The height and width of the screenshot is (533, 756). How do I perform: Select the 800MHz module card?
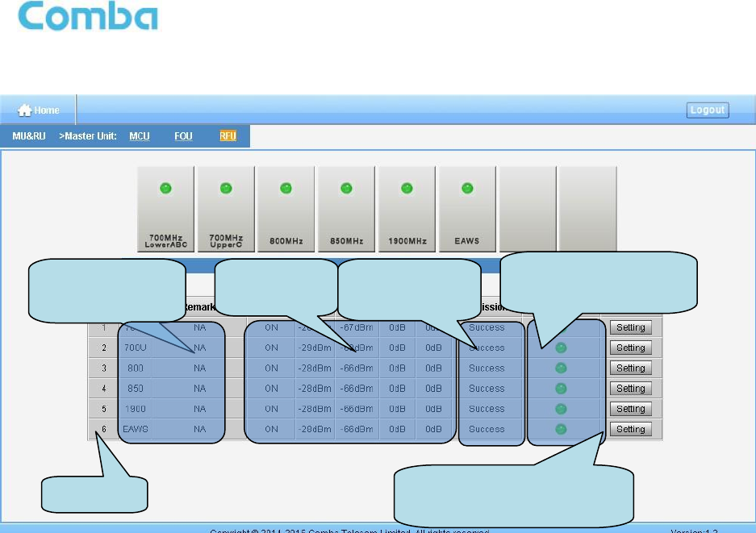pyautogui.click(x=286, y=209)
